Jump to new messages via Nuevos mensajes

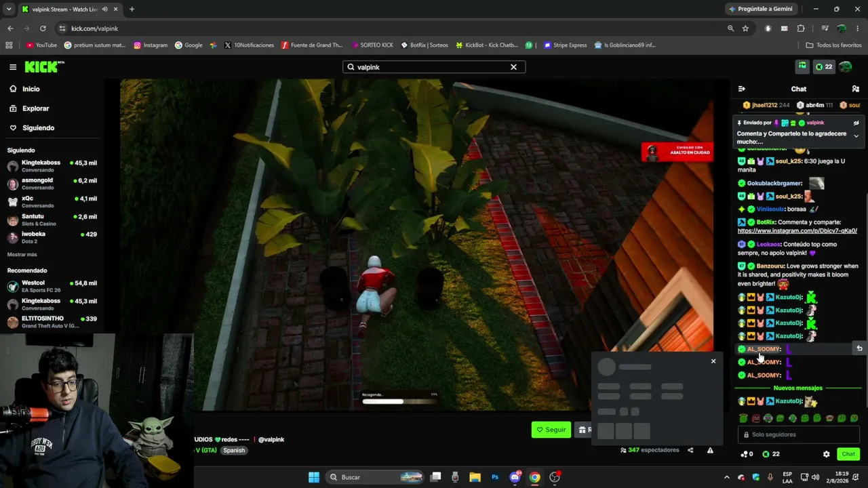(797, 388)
